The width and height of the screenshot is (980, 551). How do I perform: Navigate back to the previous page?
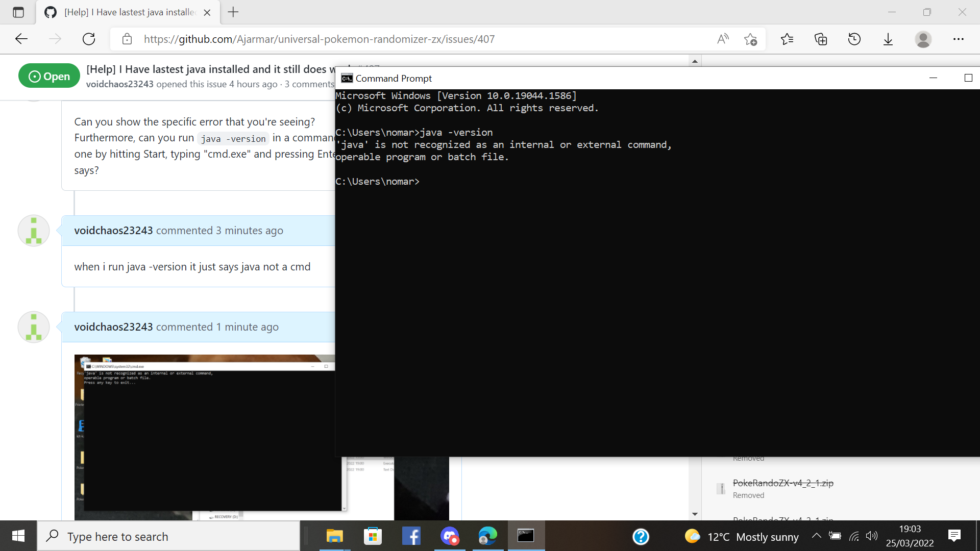point(21,39)
